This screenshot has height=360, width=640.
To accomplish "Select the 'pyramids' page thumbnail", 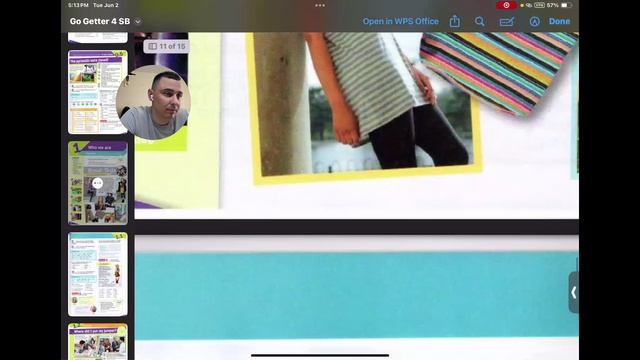I will [98, 92].
